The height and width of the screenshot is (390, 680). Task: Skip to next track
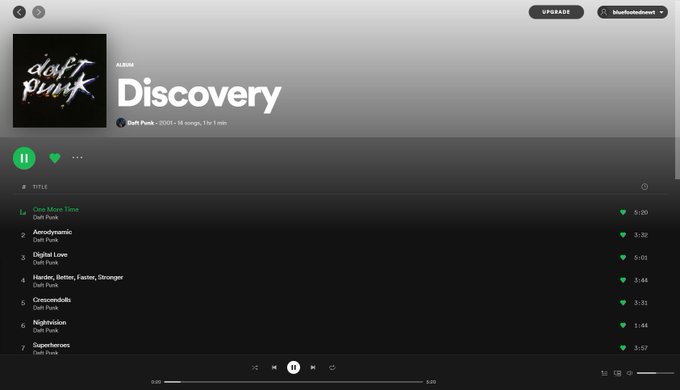(x=313, y=367)
